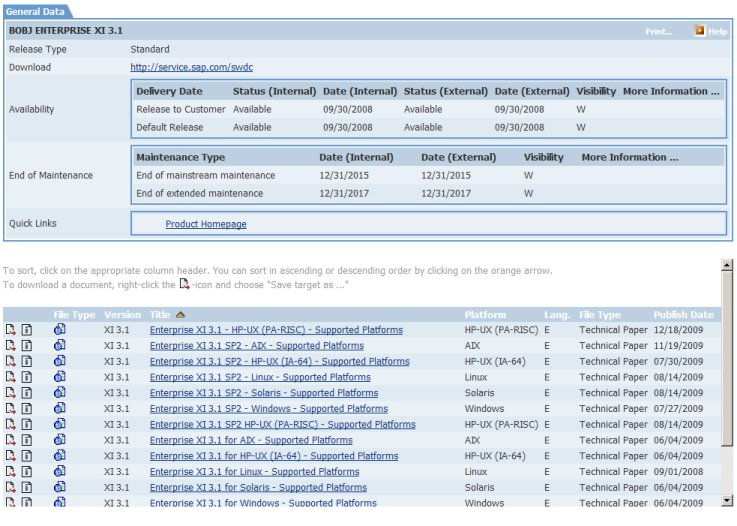Click the scrollbar down arrow of document list
Image resolution: width=737 pixels, height=526 pixels.
coord(727,501)
